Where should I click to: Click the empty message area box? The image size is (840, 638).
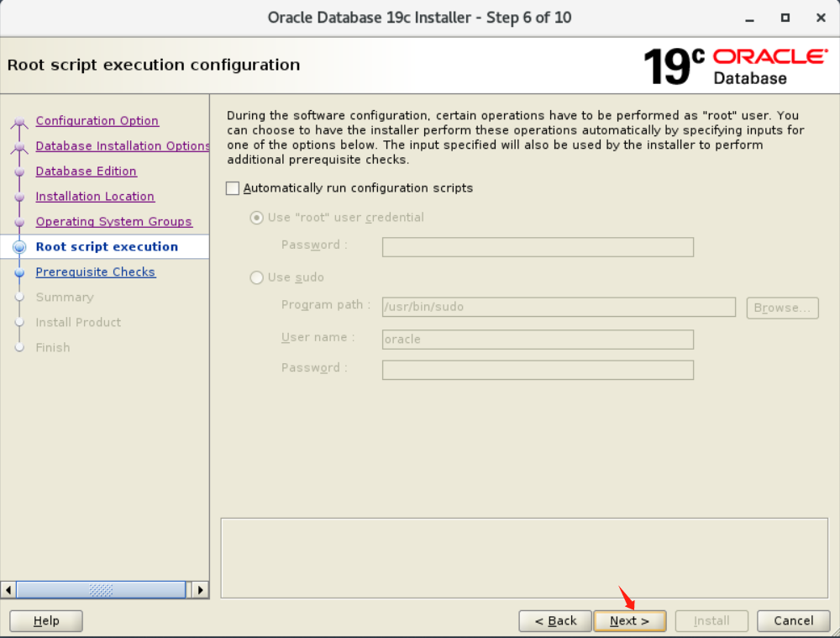(x=524, y=557)
